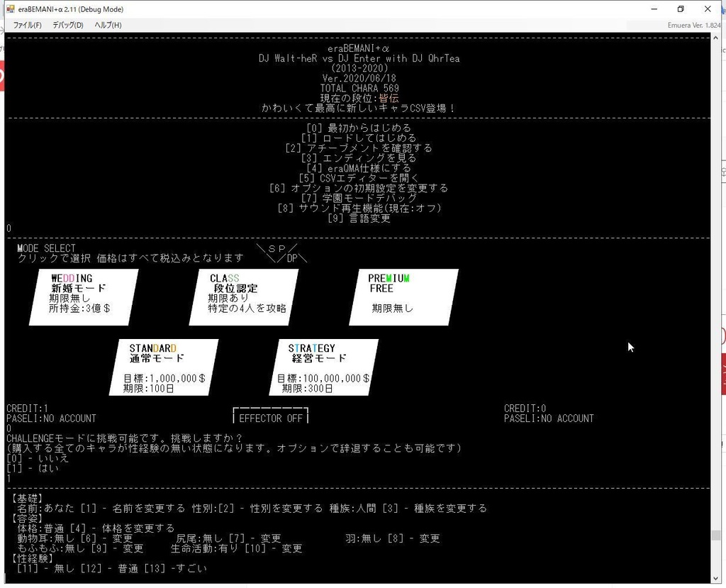Click the Ver.2020/06/18 text

(359, 78)
